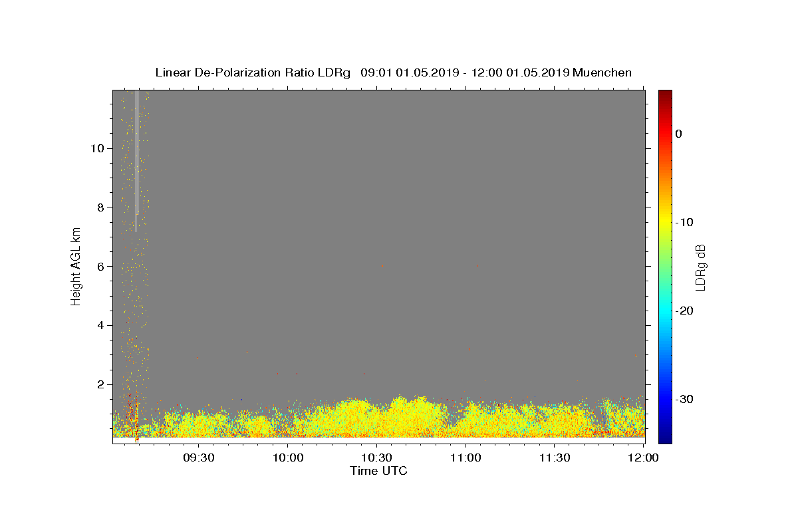798x532 pixels.
Task: Click the dark red top of the colorbar
Action: pyautogui.click(x=665, y=94)
